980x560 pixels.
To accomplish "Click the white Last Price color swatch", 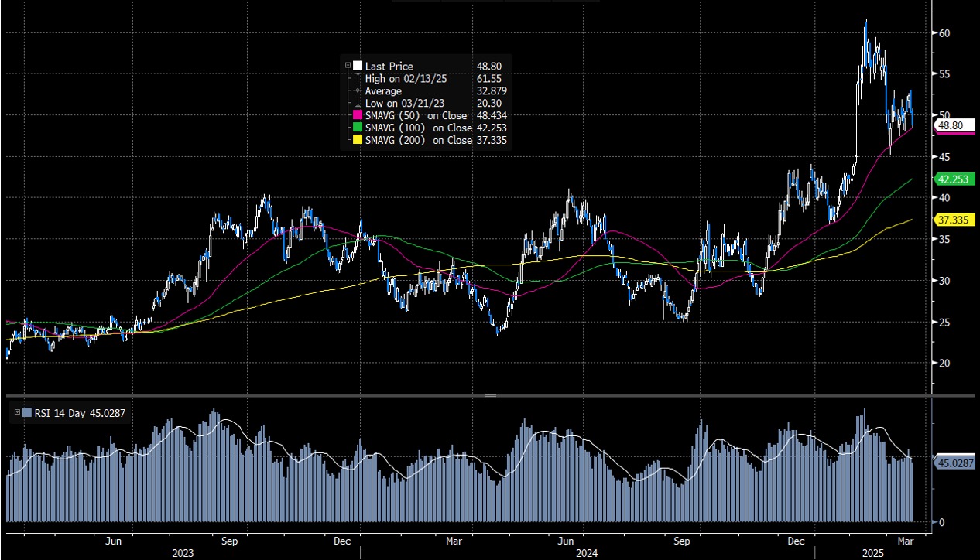I will click(x=357, y=67).
